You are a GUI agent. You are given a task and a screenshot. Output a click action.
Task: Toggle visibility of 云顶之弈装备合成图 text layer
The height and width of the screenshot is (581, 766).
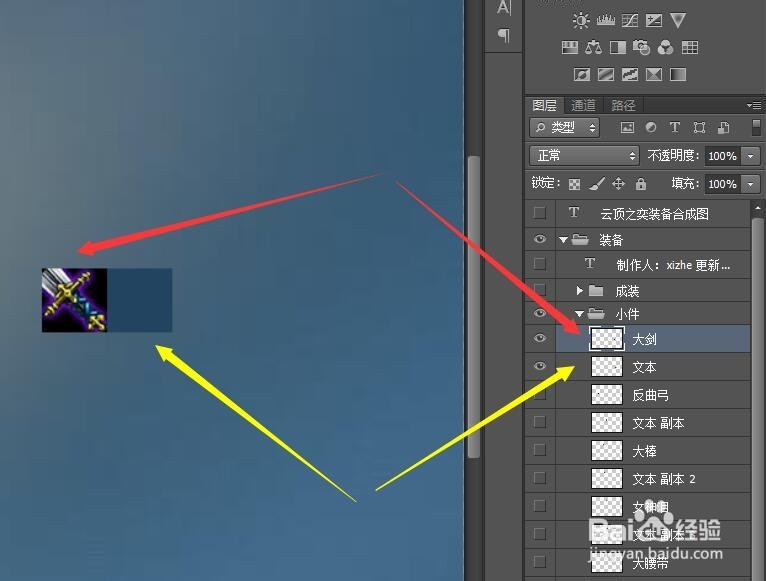pyautogui.click(x=540, y=213)
